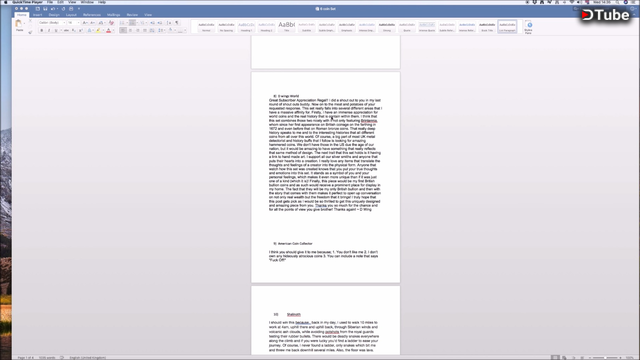Image resolution: width=640 pixels, height=360 pixels.
Task: Apply the Strong style
Action: pyautogui.click(x=387, y=27)
